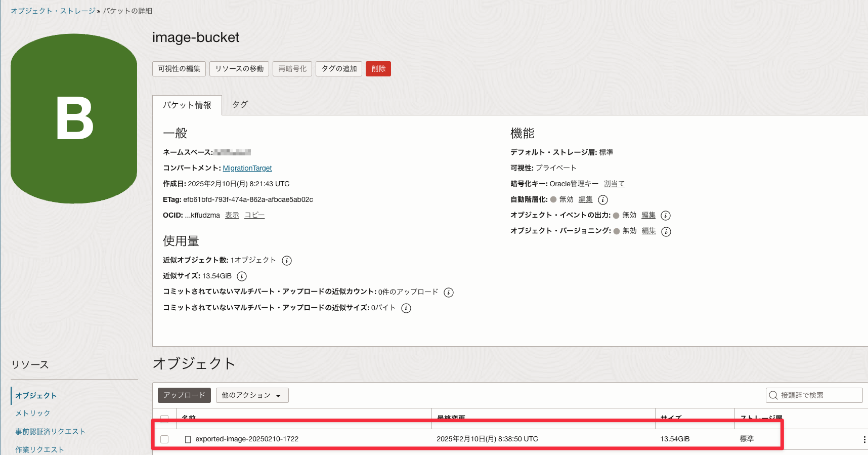The height and width of the screenshot is (455, 868).
Task: Click コピー next to OCID
Action: [254, 215]
